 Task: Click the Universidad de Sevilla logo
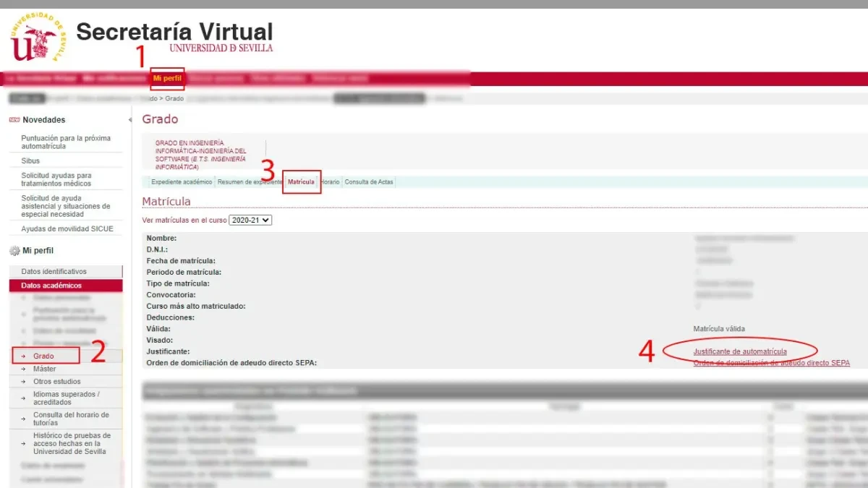pyautogui.click(x=37, y=38)
